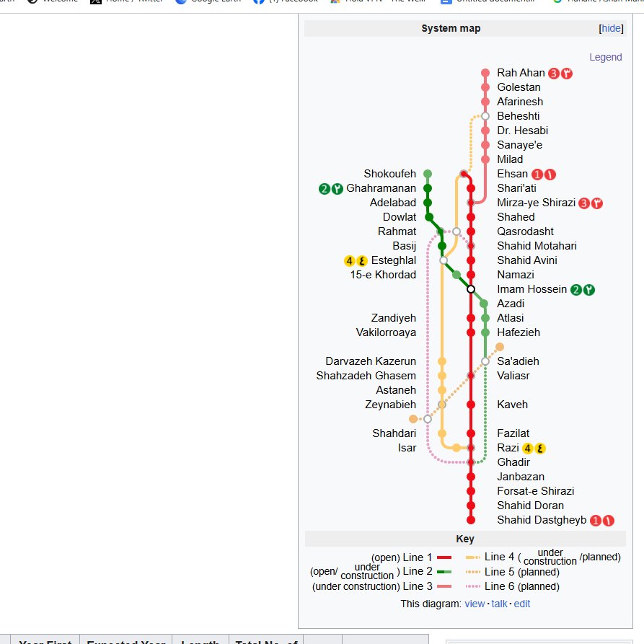Image resolution: width=644 pixels, height=644 pixels.
Task: Select the Zeynabieh station name
Action: 390,405
